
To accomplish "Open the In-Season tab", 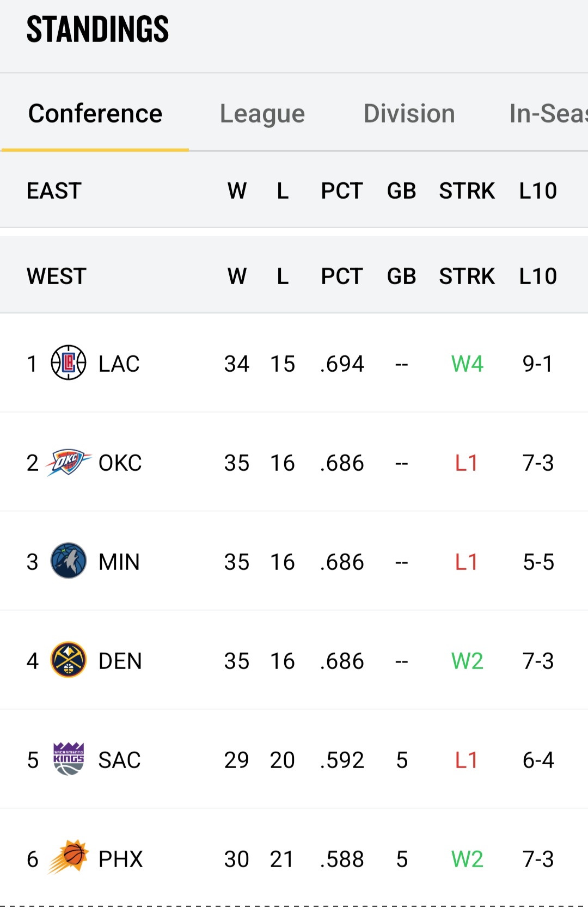I will pyautogui.click(x=547, y=114).
